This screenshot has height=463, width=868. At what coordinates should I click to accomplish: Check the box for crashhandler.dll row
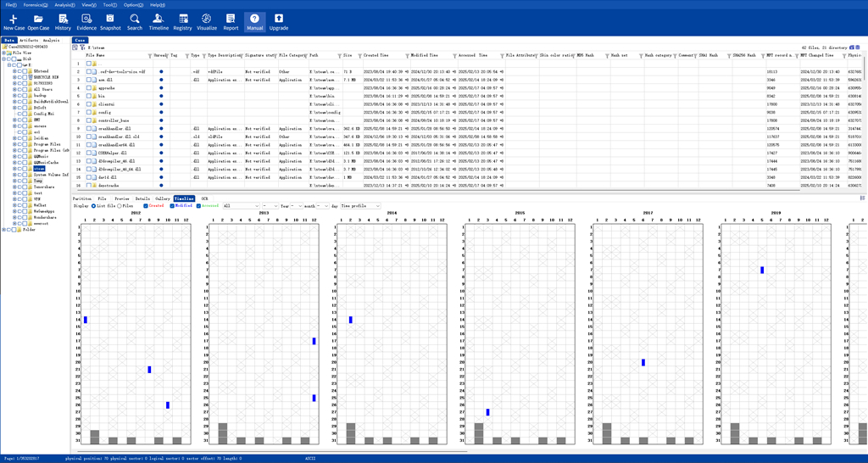(x=88, y=128)
